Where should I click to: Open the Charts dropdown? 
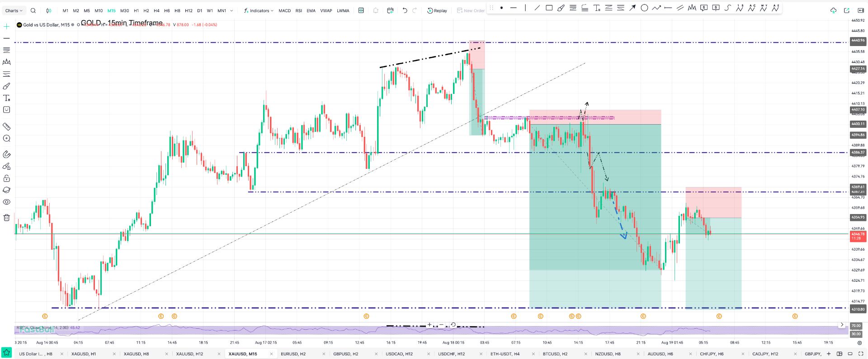click(x=14, y=10)
